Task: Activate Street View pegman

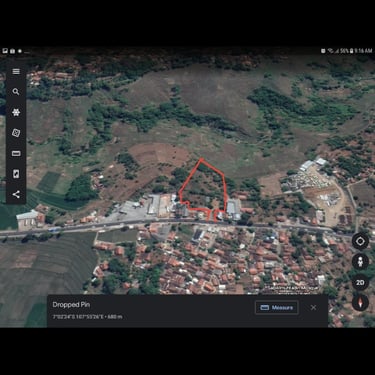Action: [360, 262]
